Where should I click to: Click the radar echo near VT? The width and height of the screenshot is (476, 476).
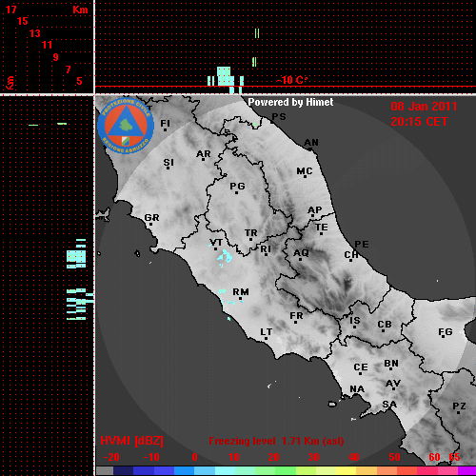[x=225, y=256]
